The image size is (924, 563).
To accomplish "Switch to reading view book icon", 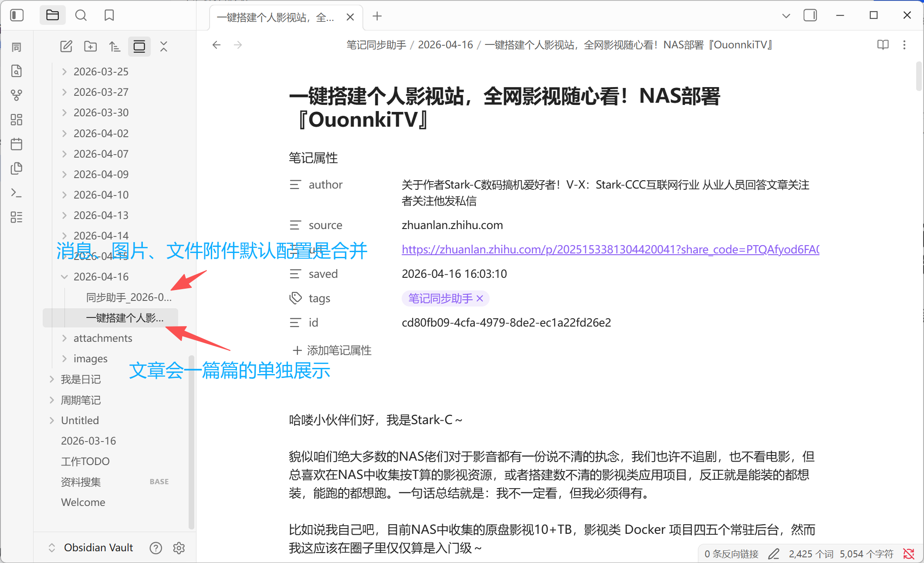I will pos(883,45).
